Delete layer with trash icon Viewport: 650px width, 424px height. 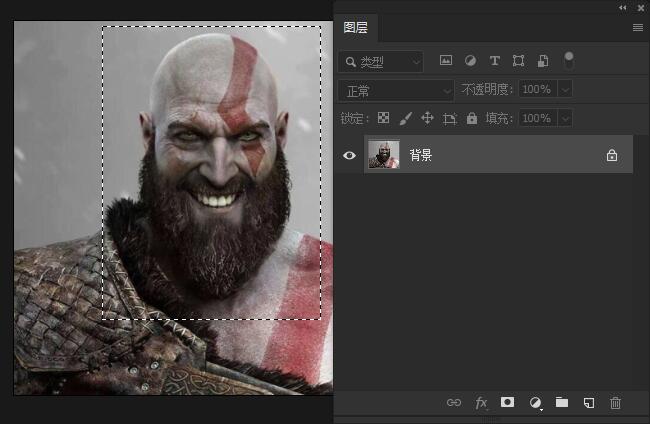click(x=615, y=402)
